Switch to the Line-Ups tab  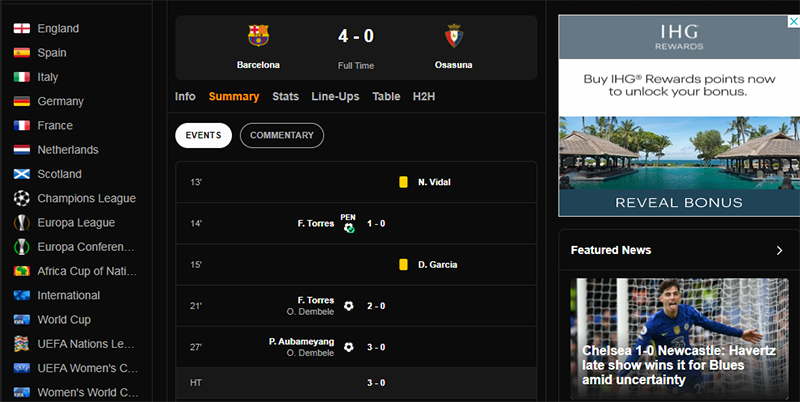[x=335, y=97]
